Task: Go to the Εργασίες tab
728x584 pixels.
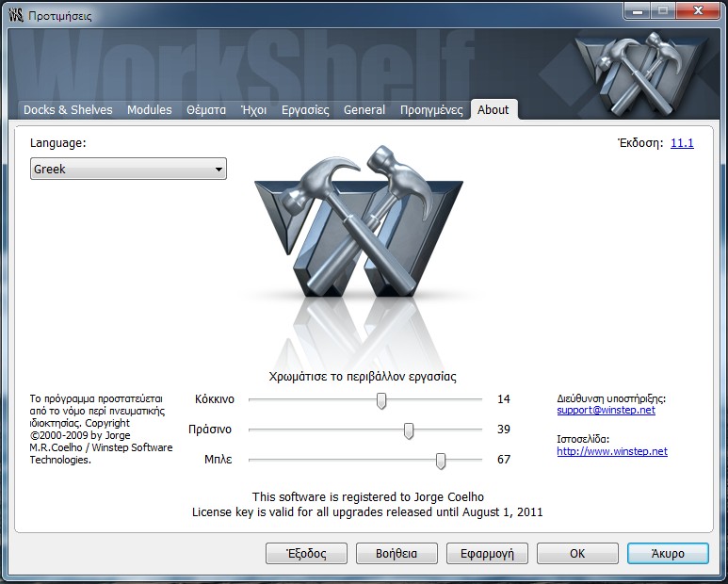Action: [x=305, y=110]
